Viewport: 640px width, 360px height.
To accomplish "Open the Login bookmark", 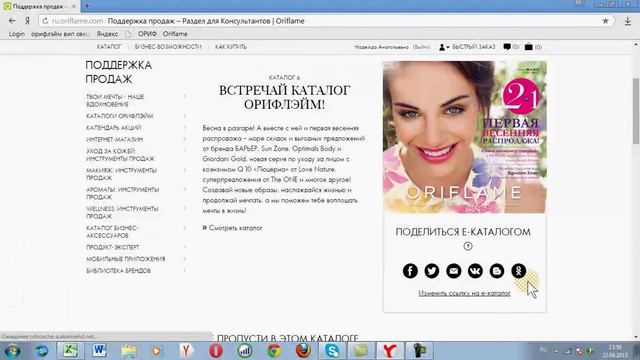I will click(17, 34).
